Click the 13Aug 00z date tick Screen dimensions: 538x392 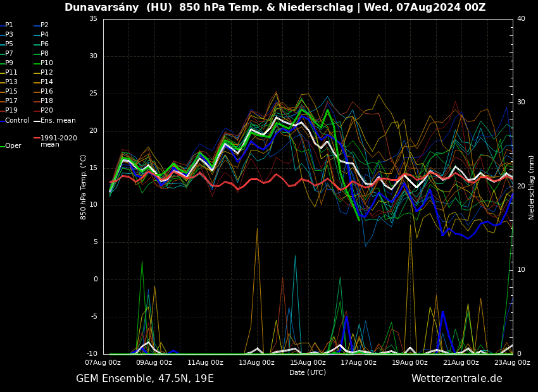point(256,363)
